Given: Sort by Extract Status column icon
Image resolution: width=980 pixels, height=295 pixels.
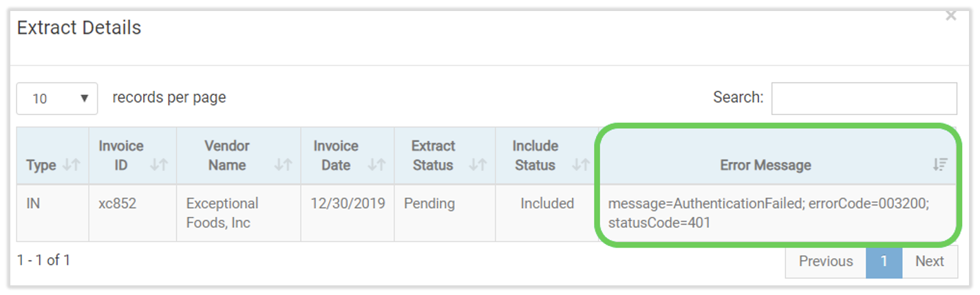Looking at the screenshot, I should coord(478,165).
